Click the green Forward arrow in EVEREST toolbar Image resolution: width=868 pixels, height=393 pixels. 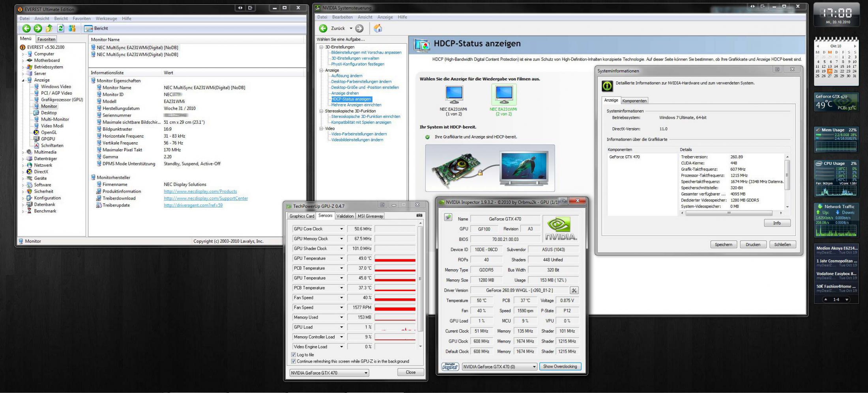(x=38, y=28)
